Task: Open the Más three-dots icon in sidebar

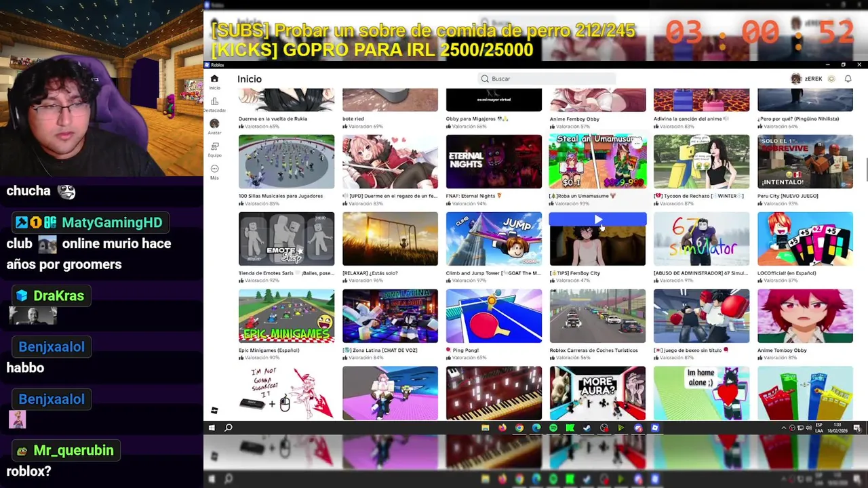Action: [x=214, y=169]
